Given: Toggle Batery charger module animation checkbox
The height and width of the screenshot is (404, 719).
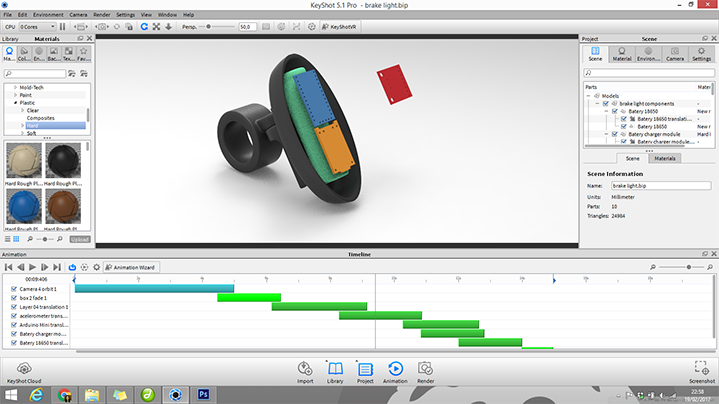Looking at the screenshot, I should [14, 334].
